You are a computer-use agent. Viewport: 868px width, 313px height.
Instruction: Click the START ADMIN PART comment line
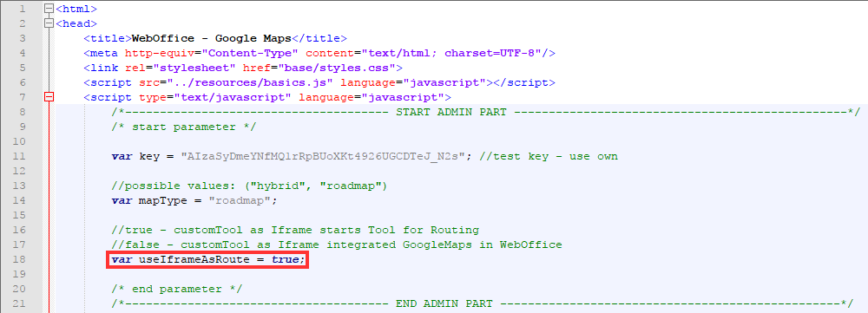tap(485, 112)
